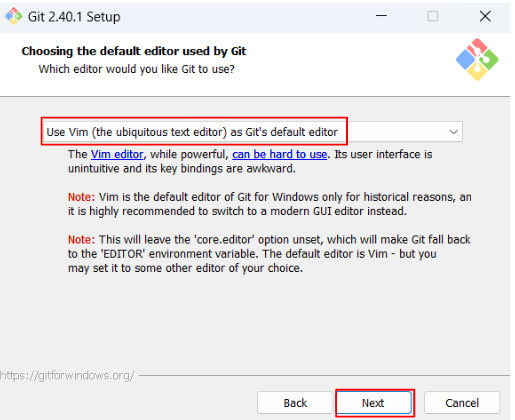The height and width of the screenshot is (420, 515).
Task: Click the 'Git 2.40.1 Setup' title text
Action: coord(74,17)
